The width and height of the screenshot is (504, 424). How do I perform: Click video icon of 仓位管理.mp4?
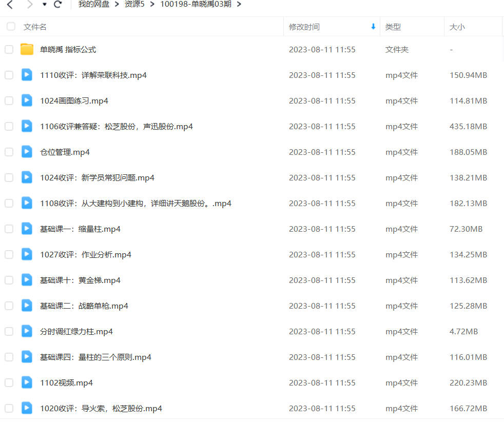[x=27, y=152]
